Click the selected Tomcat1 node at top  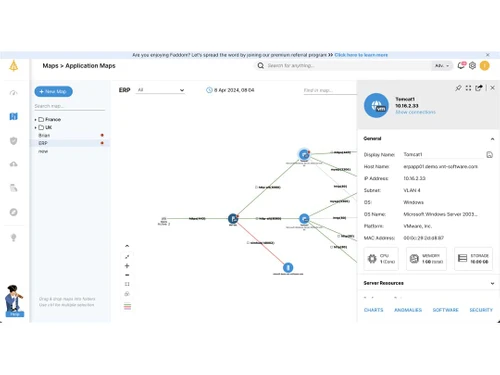(304, 154)
